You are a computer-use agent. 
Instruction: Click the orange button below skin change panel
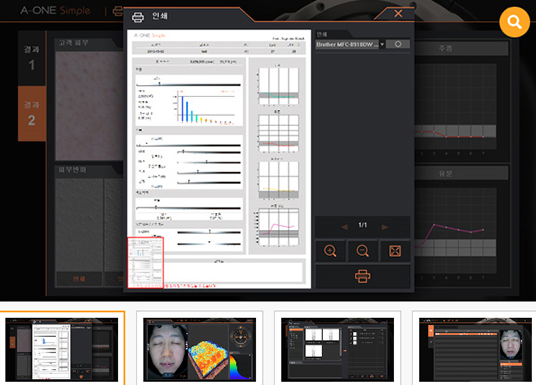coord(79,279)
